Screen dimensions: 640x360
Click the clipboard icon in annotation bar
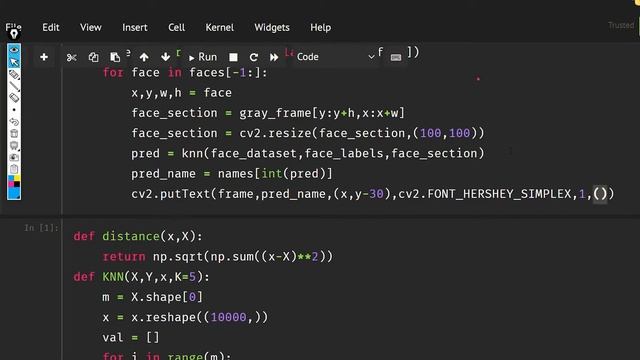click(14, 169)
